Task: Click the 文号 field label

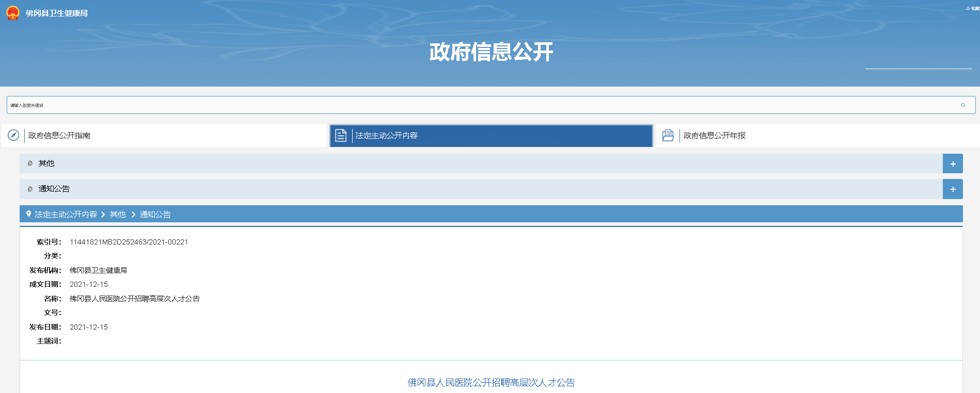Action: 53,313
